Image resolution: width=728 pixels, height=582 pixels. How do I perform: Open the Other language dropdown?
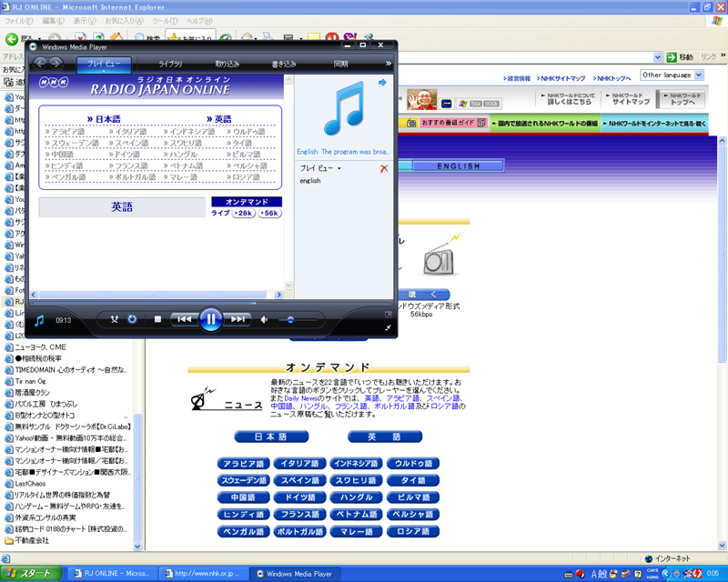pos(672,75)
